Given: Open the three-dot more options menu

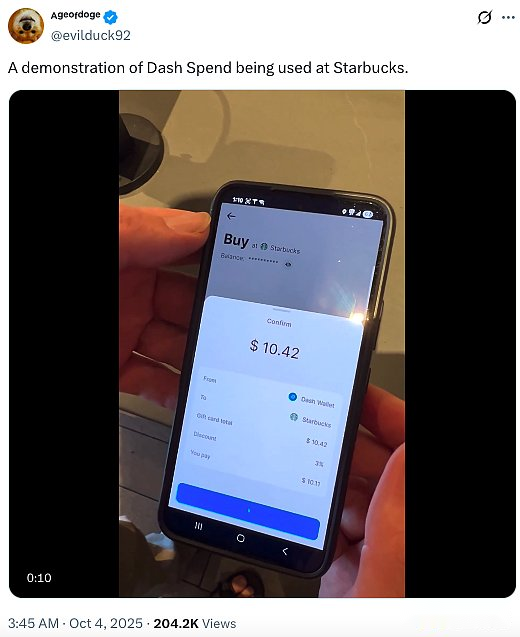Looking at the screenshot, I should pyautogui.click(x=508, y=17).
